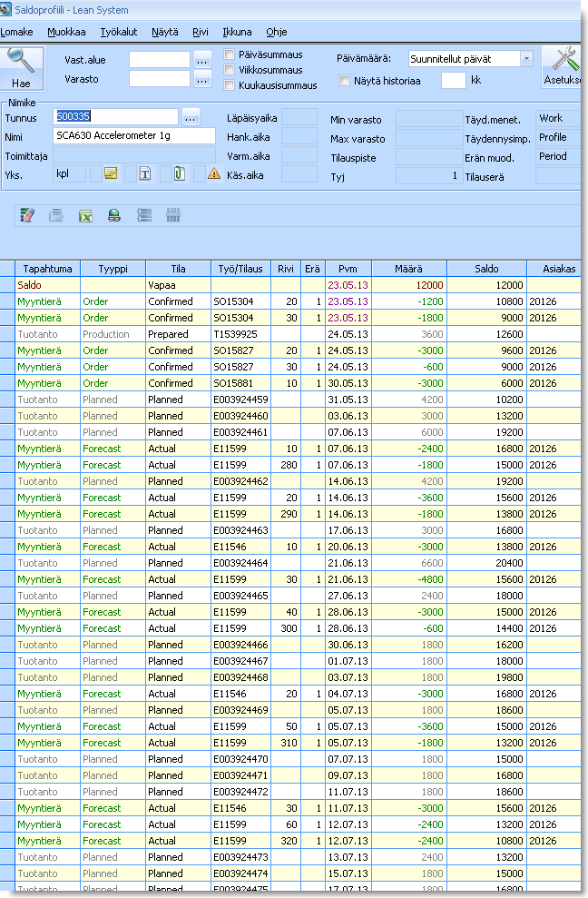Click the SO15881 order cell

click(x=240, y=383)
